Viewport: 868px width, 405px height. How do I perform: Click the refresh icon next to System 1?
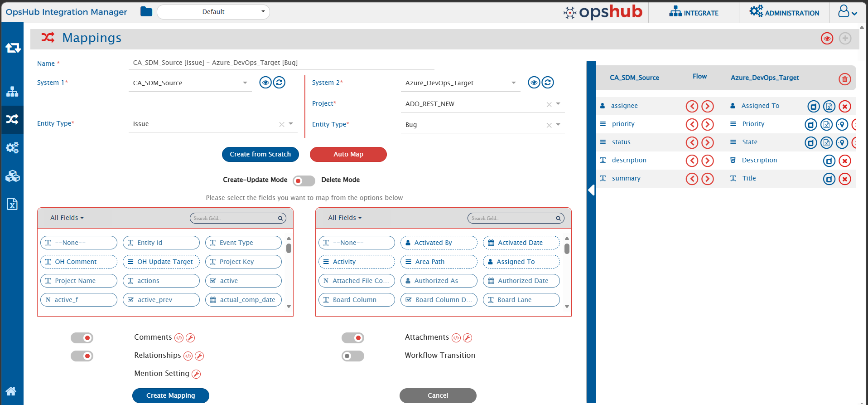click(x=280, y=83)
